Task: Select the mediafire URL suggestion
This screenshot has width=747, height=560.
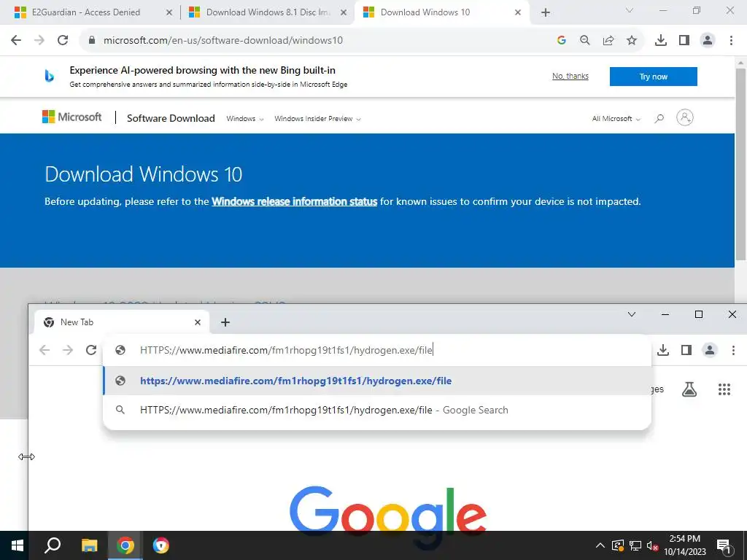Action: tap(377, 381)
